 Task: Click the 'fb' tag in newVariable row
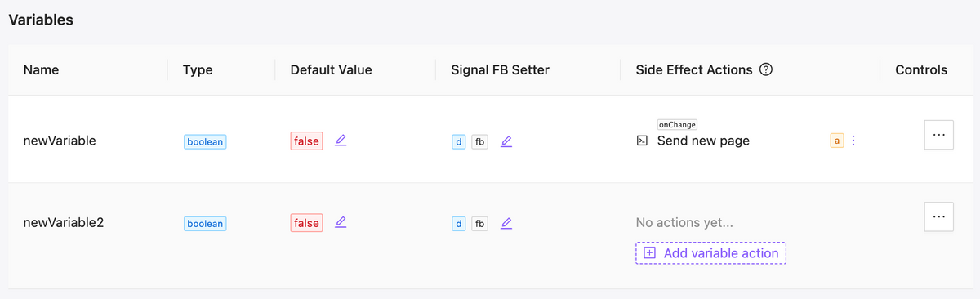(x=480, y=141)
